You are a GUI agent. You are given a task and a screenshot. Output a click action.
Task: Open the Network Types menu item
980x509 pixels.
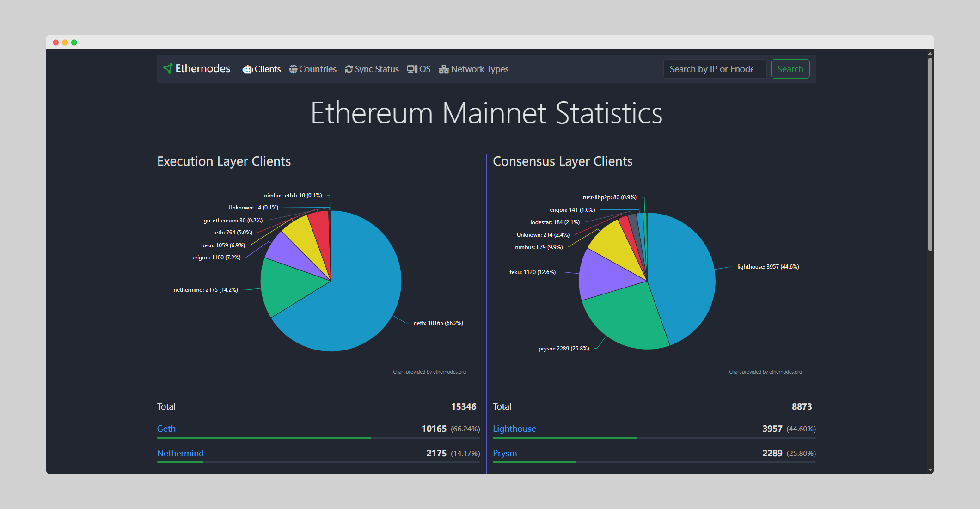point(474,69)
